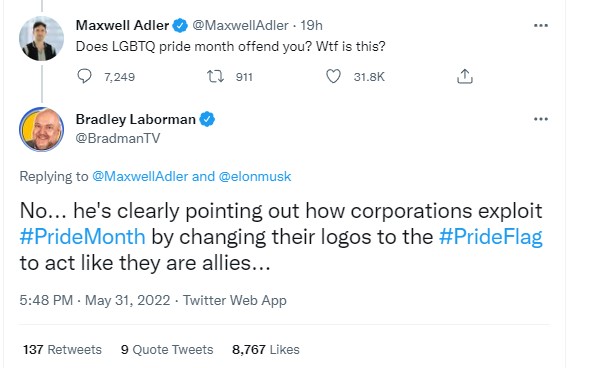This screenshot has width=590, height=368.
Task: Visit @elonmusk mention in Replying to
Action: [255, 176]
